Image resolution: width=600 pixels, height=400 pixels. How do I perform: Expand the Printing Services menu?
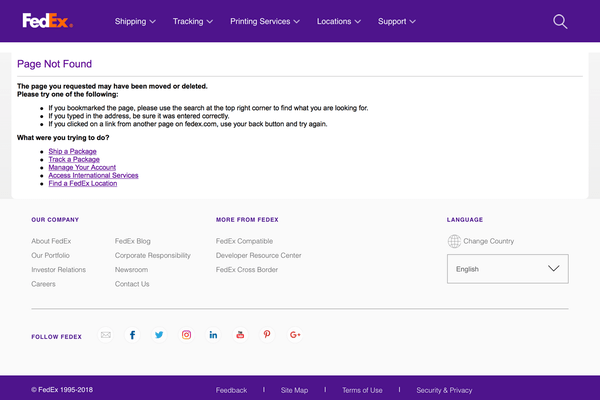(x=265, y=21)
